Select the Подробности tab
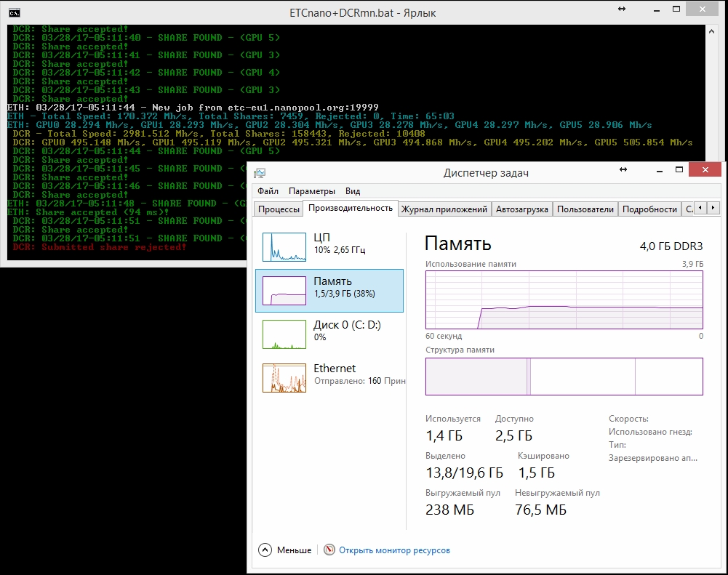728x575 pixels. [x=649, y=209]
